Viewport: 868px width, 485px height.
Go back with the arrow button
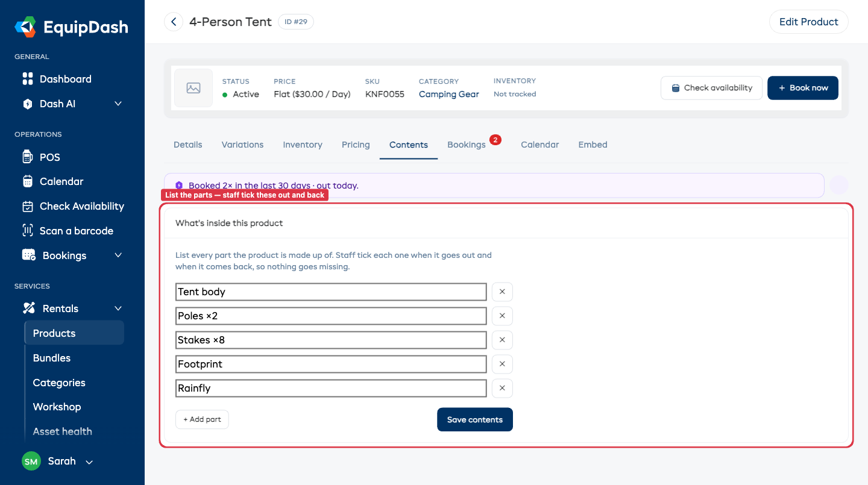(x=174, y=22)
